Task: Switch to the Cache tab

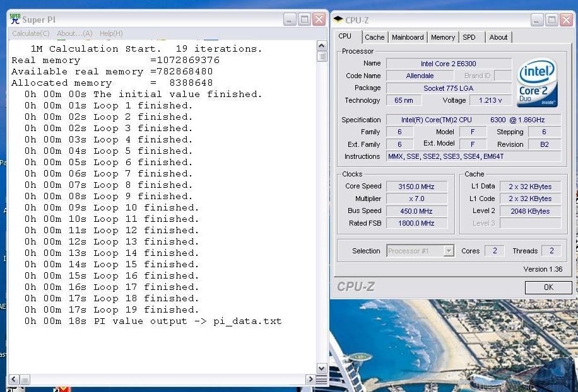Action: (375, 37)
